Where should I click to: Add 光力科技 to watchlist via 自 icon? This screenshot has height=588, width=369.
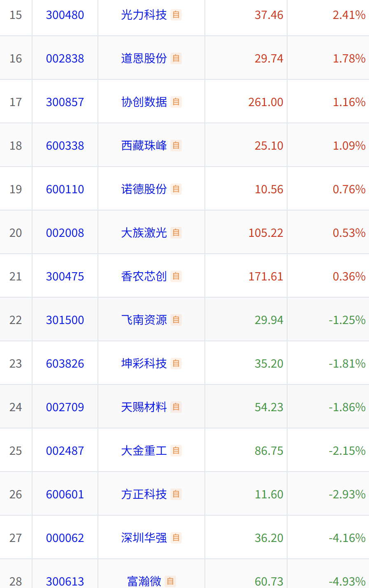176,15
